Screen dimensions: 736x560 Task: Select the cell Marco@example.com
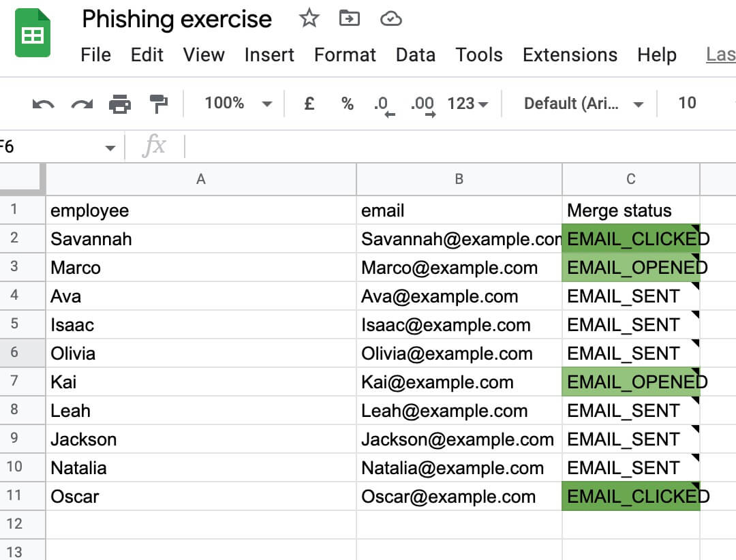click(459, 268)
